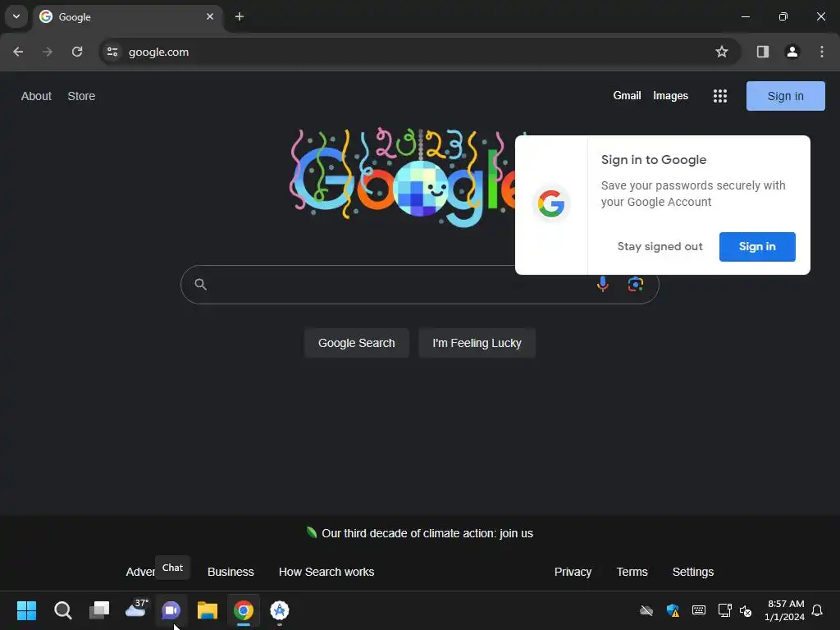
Task: Open the blue A app taskbar icon
Action: (x=280, y=610)
